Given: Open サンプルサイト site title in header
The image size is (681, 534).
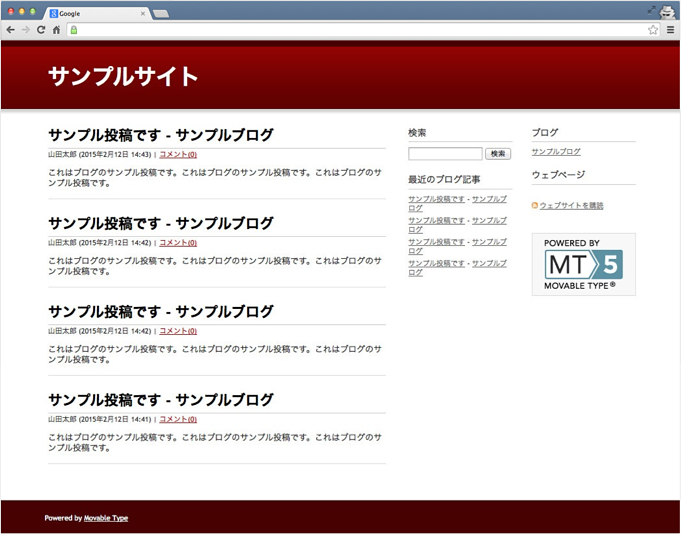Looking at the screenshot, I should 123,76.
